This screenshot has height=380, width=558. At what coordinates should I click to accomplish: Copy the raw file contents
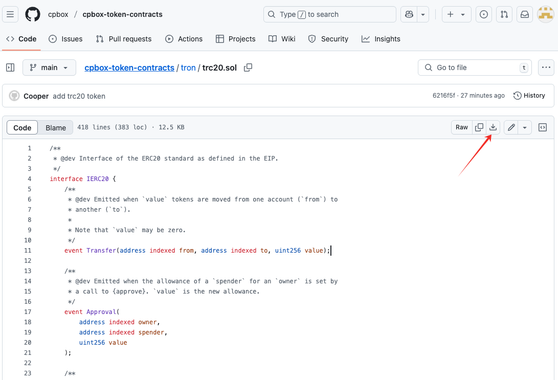coord(479,127)
